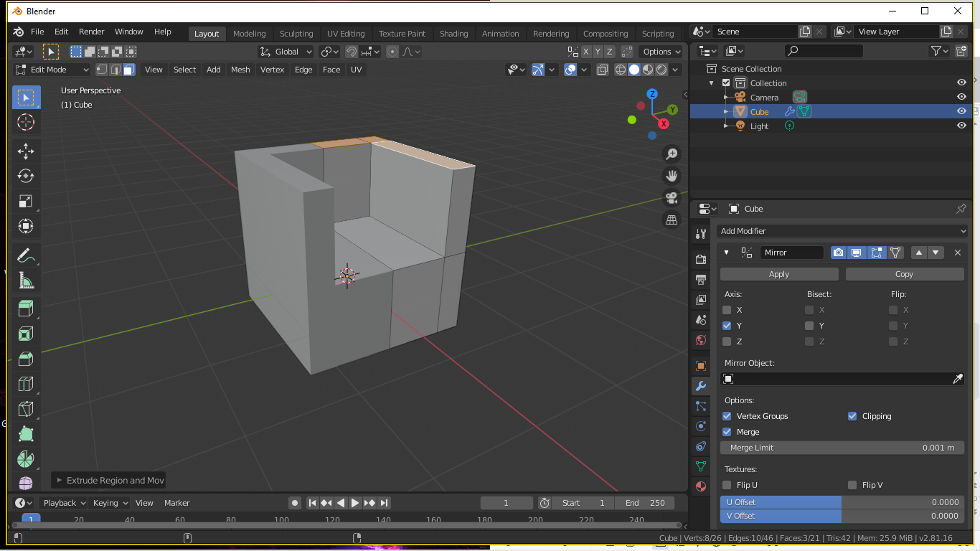Open the Mesh menu
The height and width of the screenshot is (551, 980).
click(240, 69)
